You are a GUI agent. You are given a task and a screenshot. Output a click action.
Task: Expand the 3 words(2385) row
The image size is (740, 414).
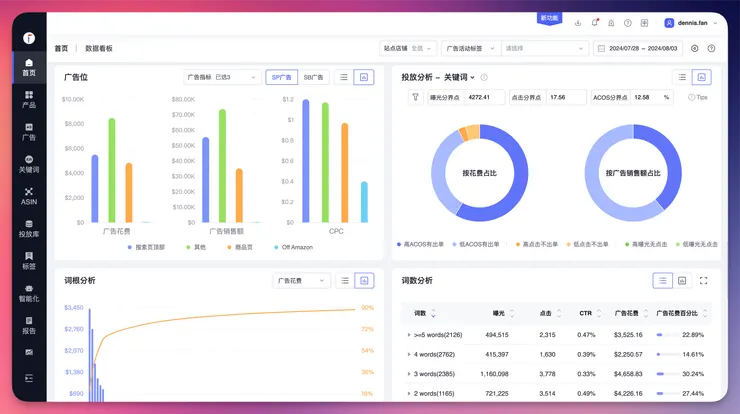tap(409, 374)
